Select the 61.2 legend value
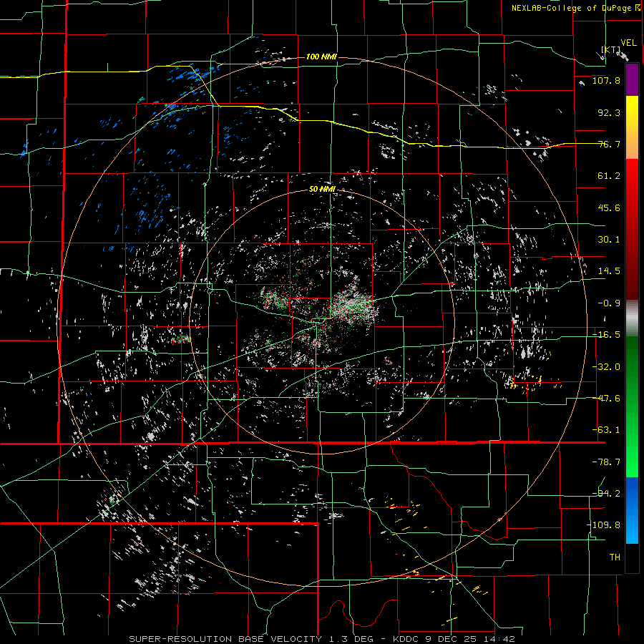Viewport: 644px width, 644px height. pyautogui.click(x=609, y=176)
